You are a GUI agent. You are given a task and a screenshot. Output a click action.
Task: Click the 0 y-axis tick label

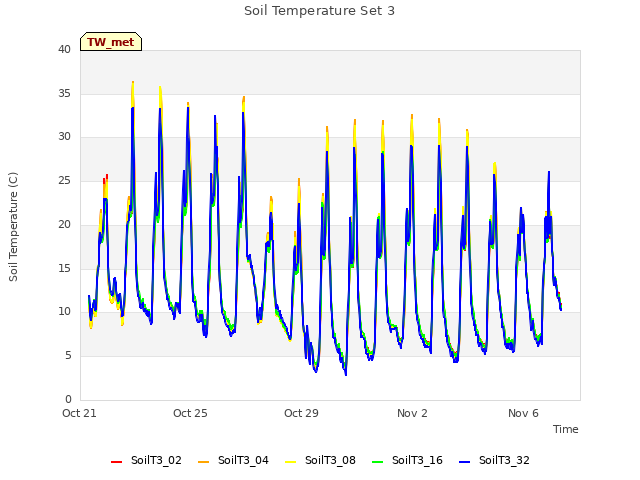tap(68, 399)
